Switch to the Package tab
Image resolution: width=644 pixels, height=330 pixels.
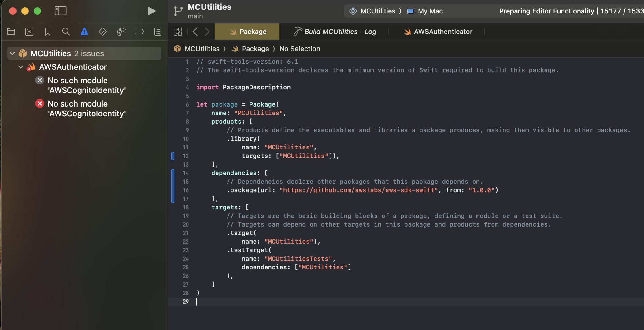click(x=247, y=32)
